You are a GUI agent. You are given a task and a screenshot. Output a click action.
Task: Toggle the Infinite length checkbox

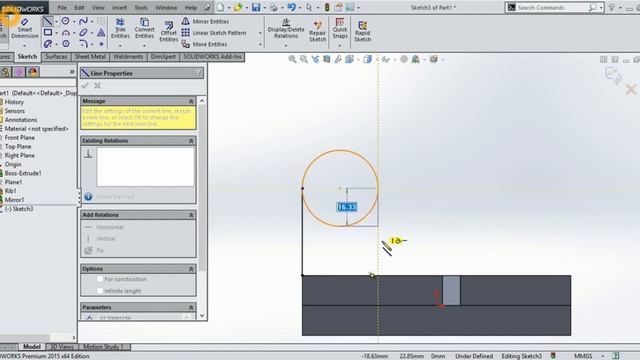tap(100, 291)
